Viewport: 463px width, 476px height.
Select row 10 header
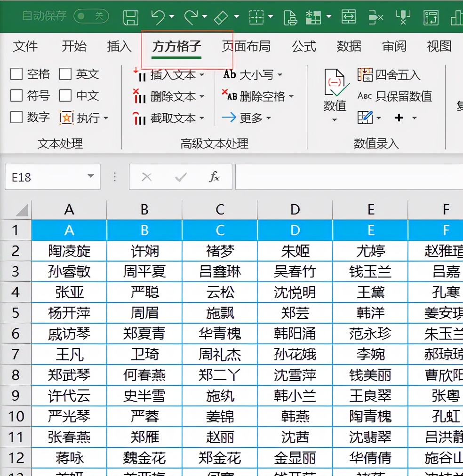(16, 416)
